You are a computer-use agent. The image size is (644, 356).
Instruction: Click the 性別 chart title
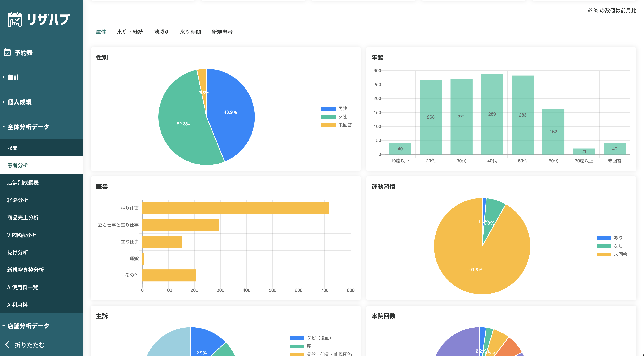click(102, 58)
